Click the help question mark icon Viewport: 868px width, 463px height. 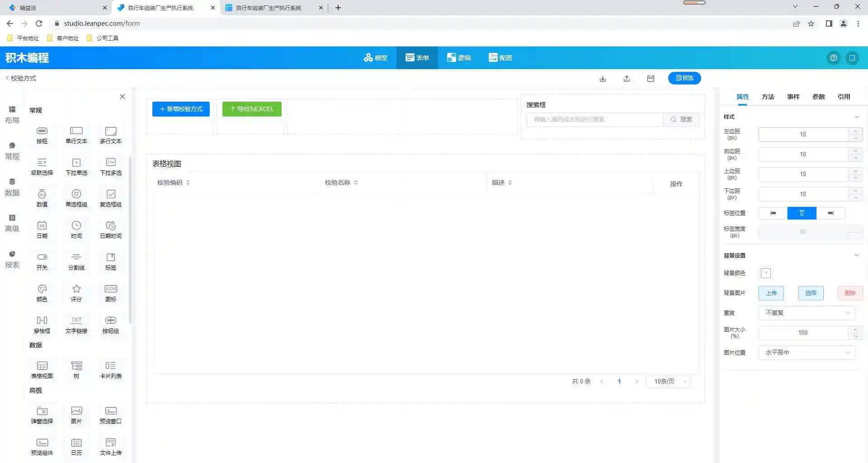pos(833,58)
